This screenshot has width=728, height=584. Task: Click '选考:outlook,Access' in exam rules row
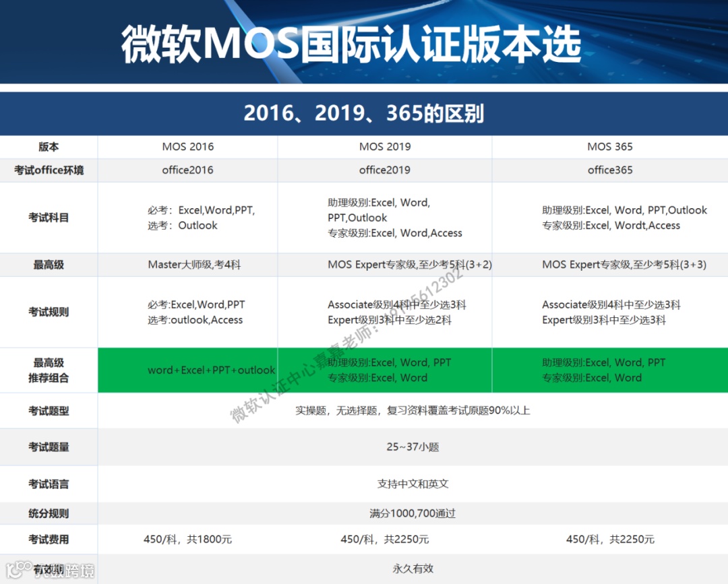(195, 320)
